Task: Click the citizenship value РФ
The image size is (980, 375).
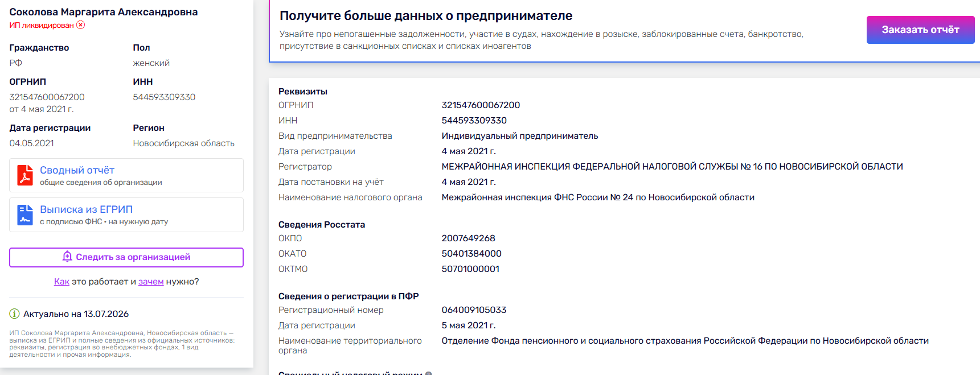Action: click(15, 63)
